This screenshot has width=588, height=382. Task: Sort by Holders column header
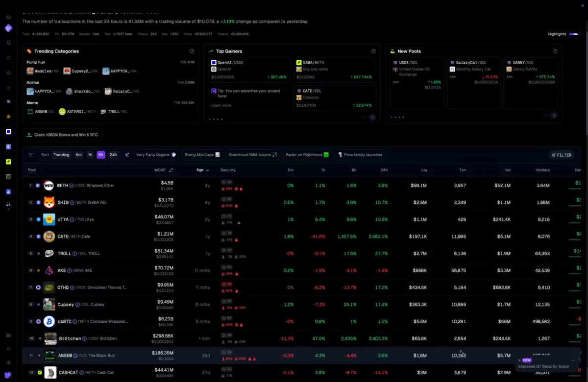(542, 170)
